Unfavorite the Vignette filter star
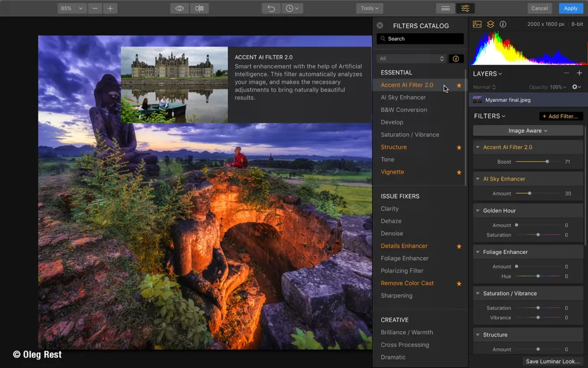588x368 pixels. coord(459,172)
